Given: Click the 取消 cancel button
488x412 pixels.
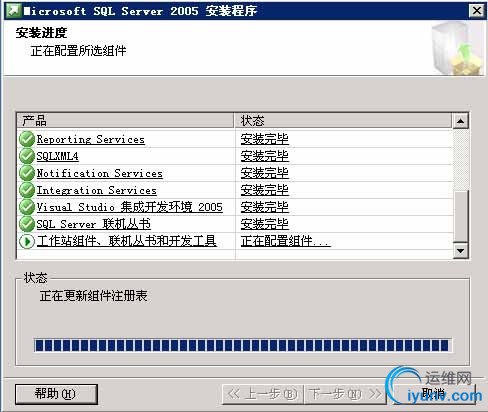Looking at the screenshot, I should pos(434,394).
